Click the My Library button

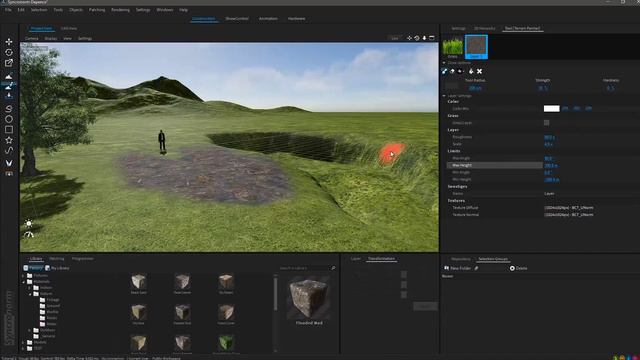point(57,268)
